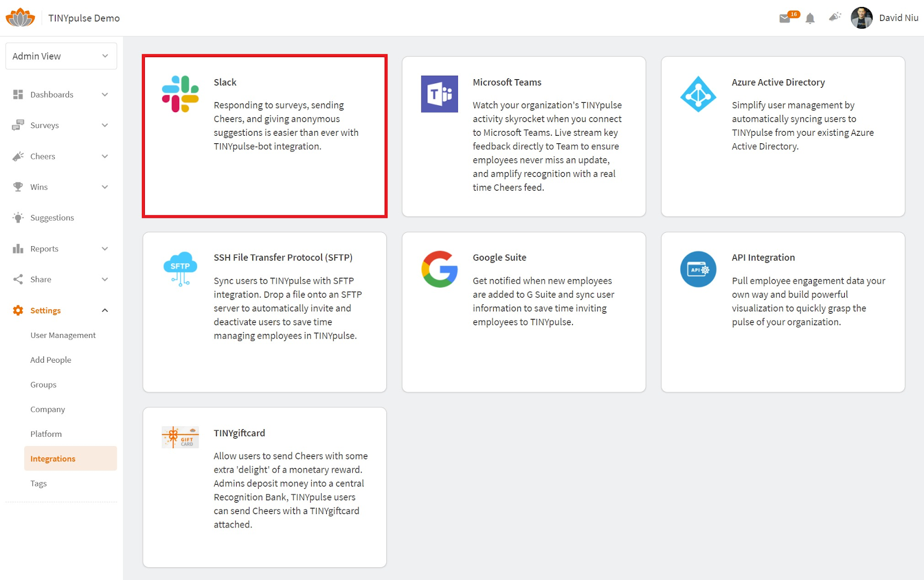
Task: Open the TINYgiftcard integration title
Action: click(x=240, y=433)
